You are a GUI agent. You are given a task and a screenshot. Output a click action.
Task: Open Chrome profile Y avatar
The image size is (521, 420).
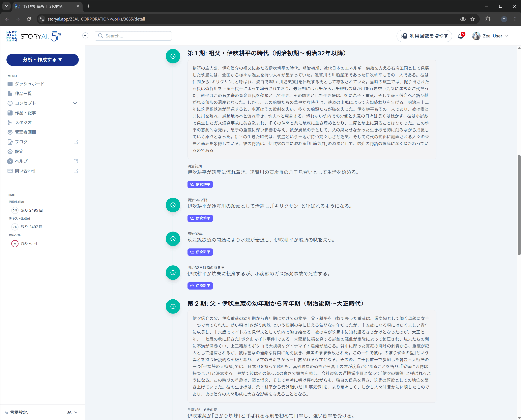click(504, 19)
